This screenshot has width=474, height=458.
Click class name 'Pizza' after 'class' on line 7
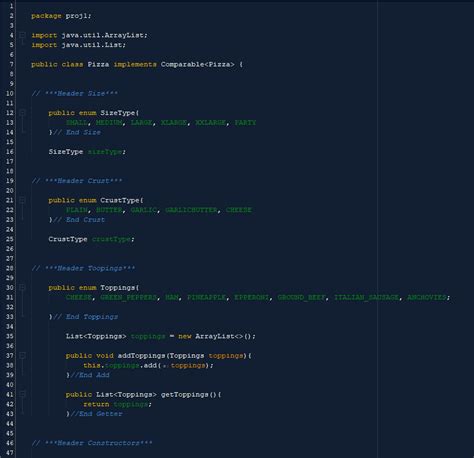tap(98, 64)
